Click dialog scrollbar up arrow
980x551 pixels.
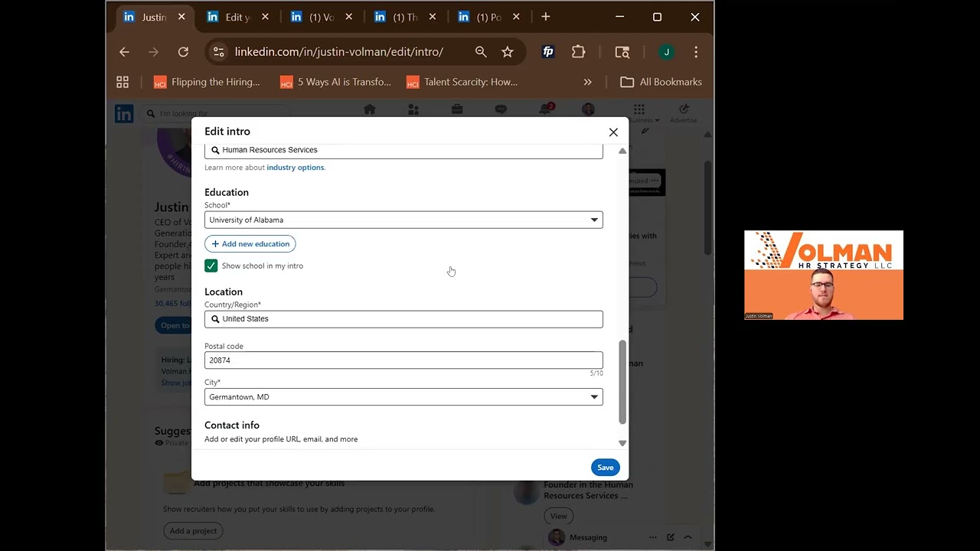(x=622, y=151)
